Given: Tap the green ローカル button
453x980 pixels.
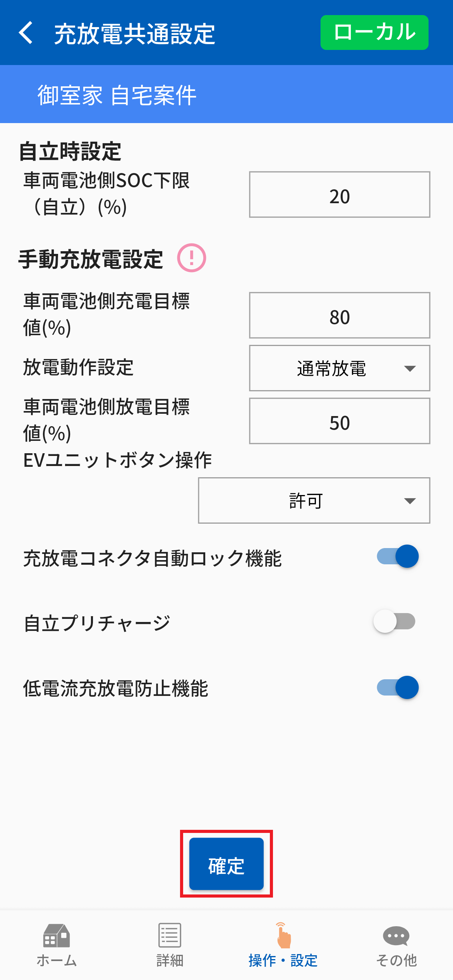Looking at the screenshot, I should click(x=374, y=33).
